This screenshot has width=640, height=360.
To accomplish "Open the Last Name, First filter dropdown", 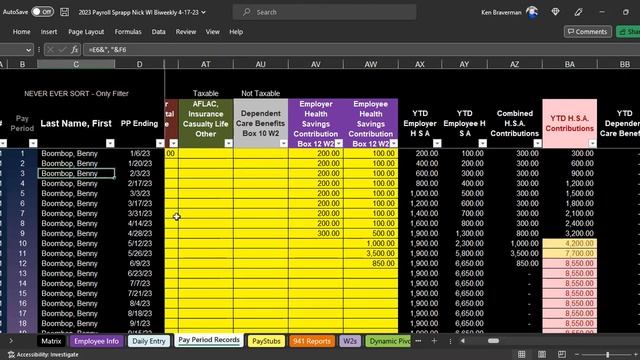I will pyautogui.click(x=110, y=143).
